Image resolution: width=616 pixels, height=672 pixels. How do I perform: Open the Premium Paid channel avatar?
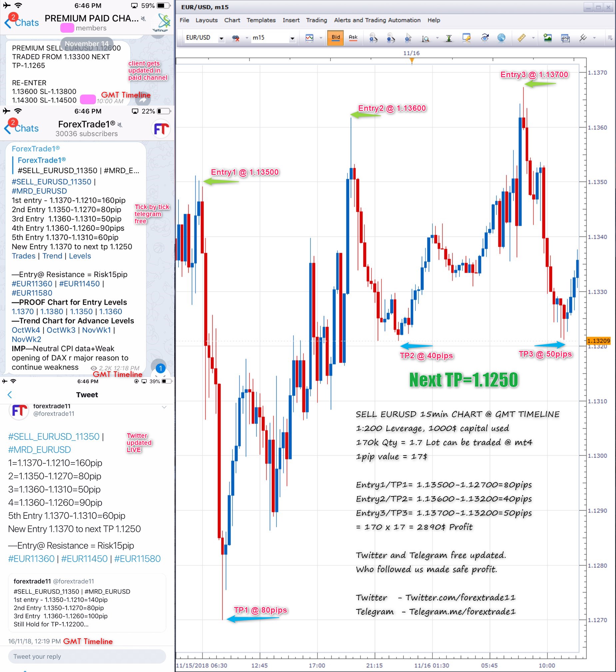click(161, 22)
